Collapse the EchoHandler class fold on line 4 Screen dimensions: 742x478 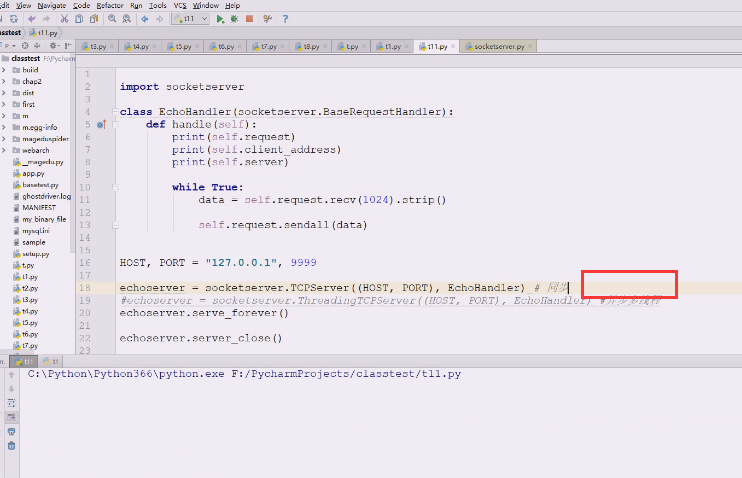115,112
